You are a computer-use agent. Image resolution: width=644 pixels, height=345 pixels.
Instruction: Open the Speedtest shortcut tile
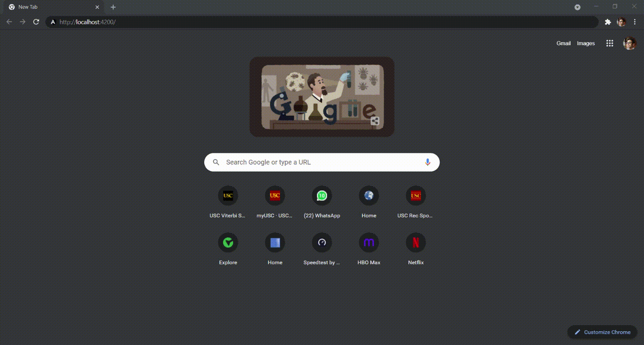coord(322,250)
